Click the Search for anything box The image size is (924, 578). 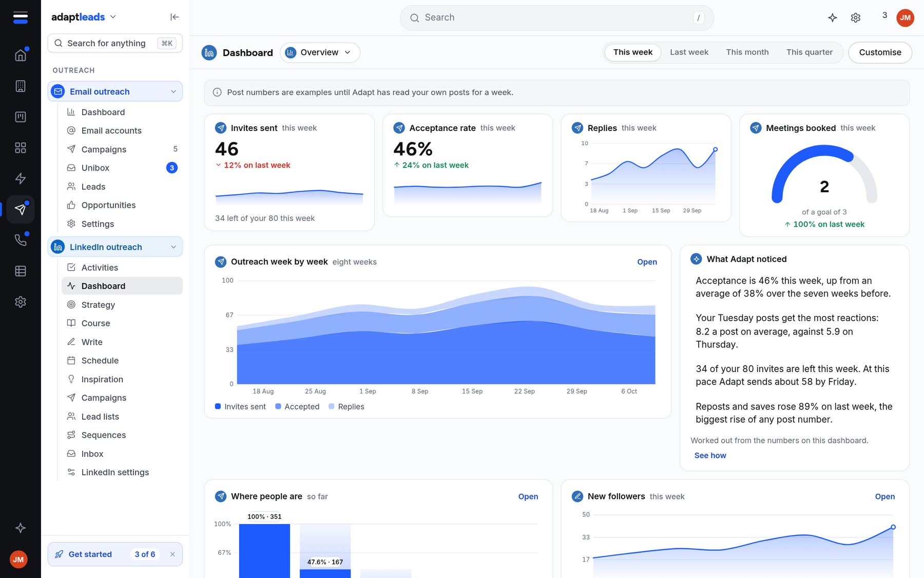pyautogui.click(x=115, y=43)
